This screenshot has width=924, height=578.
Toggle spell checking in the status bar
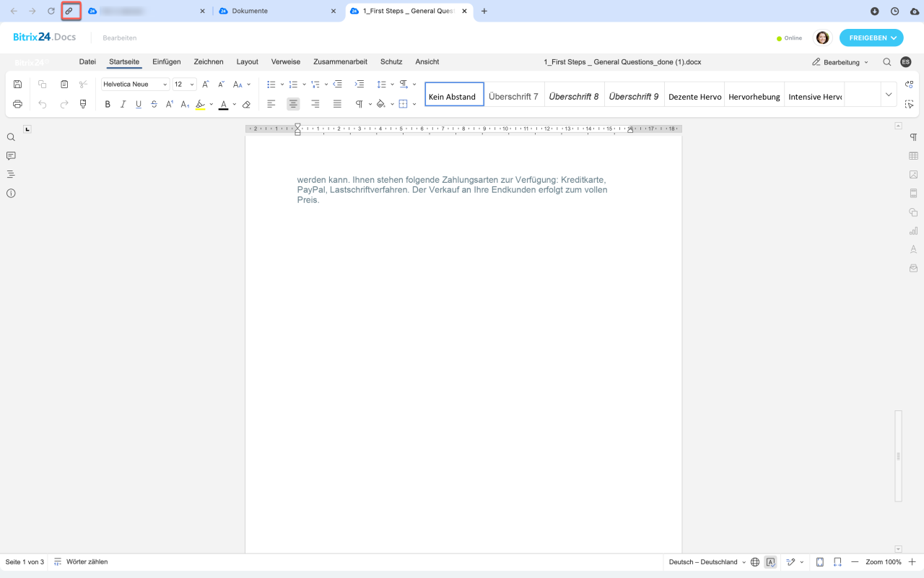tap(770, 562)
